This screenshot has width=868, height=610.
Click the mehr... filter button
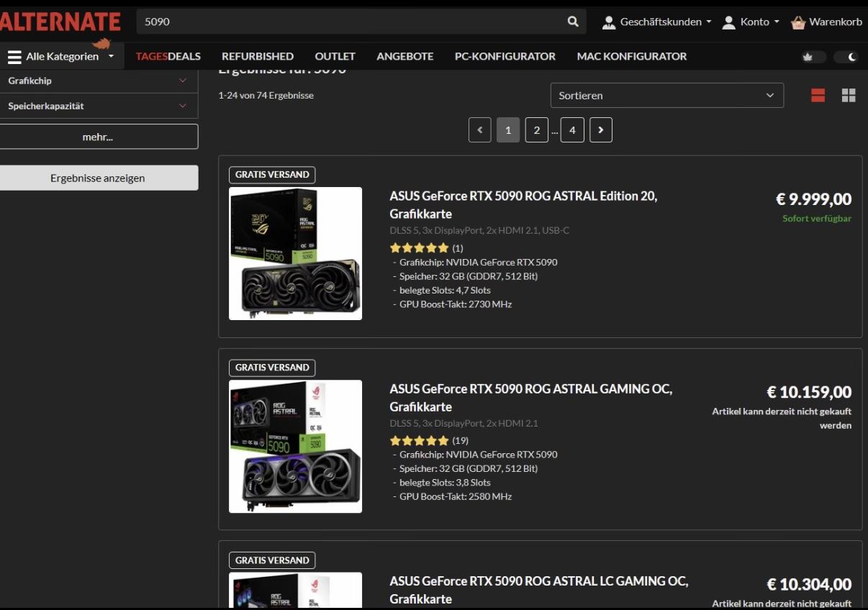[99, 137]
